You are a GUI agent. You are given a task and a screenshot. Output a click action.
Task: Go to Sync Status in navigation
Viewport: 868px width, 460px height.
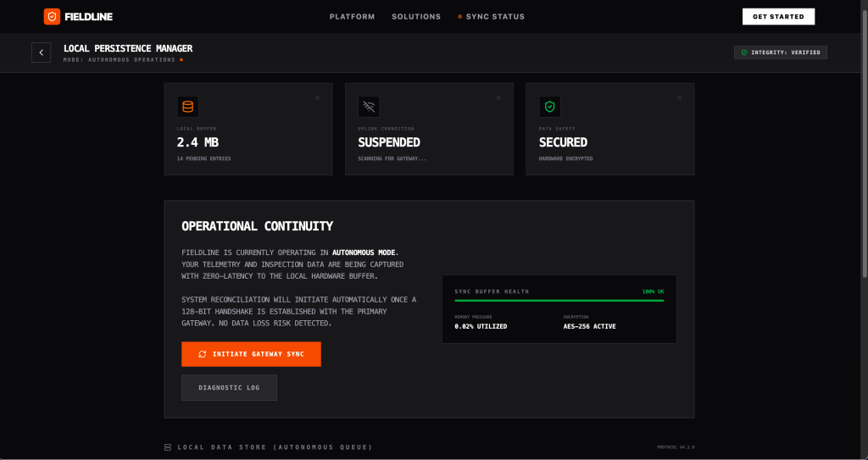pos(494,17)
